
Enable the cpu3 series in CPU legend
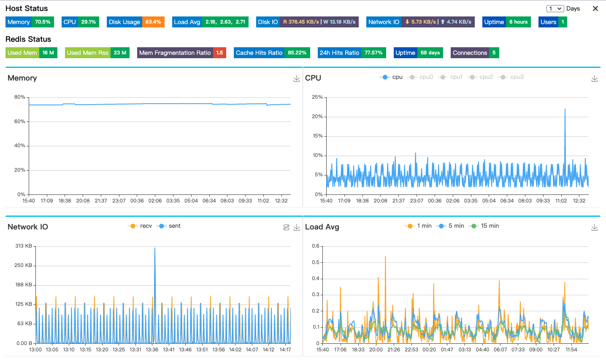(511, 77)
